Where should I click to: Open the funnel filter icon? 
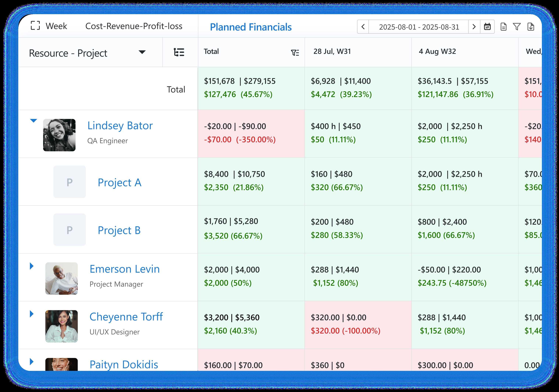click(x=517, y=27)
